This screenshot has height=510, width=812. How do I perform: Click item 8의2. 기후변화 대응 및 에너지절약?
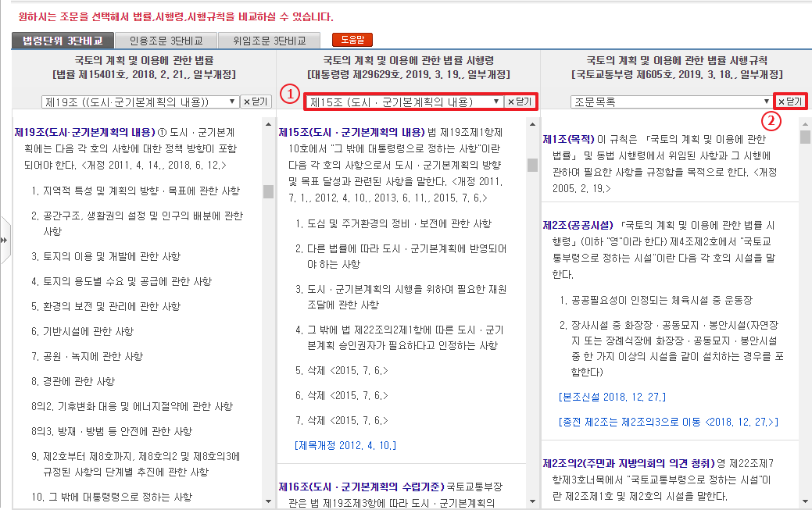tap(132, 406)
